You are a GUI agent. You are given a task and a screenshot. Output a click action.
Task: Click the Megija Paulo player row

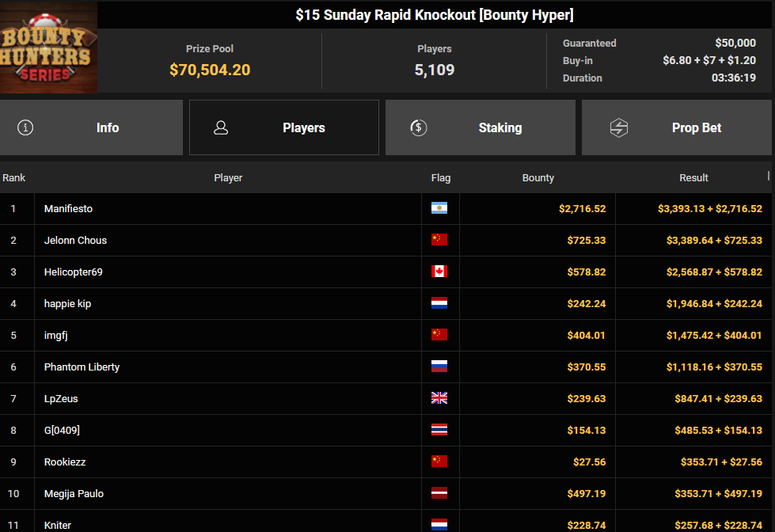74,493
